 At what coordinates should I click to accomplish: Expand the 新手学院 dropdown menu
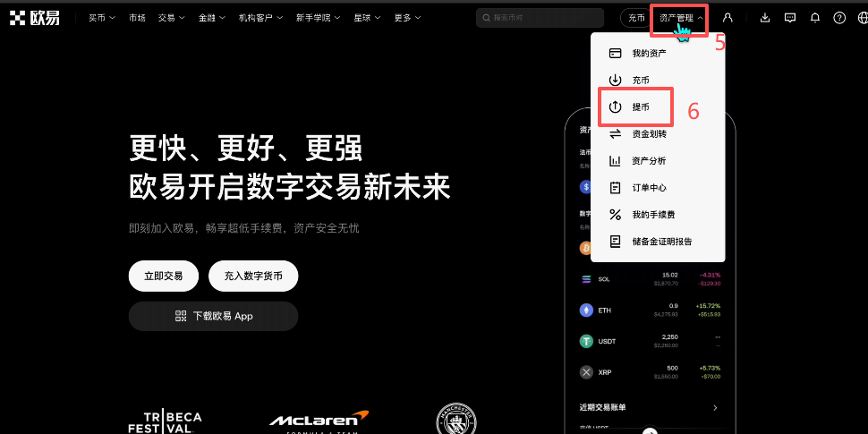coord(319,18)
